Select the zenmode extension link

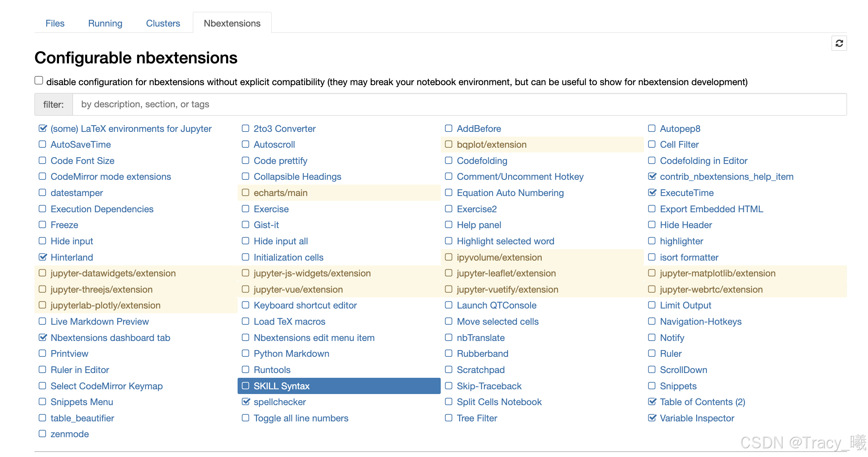70,434
